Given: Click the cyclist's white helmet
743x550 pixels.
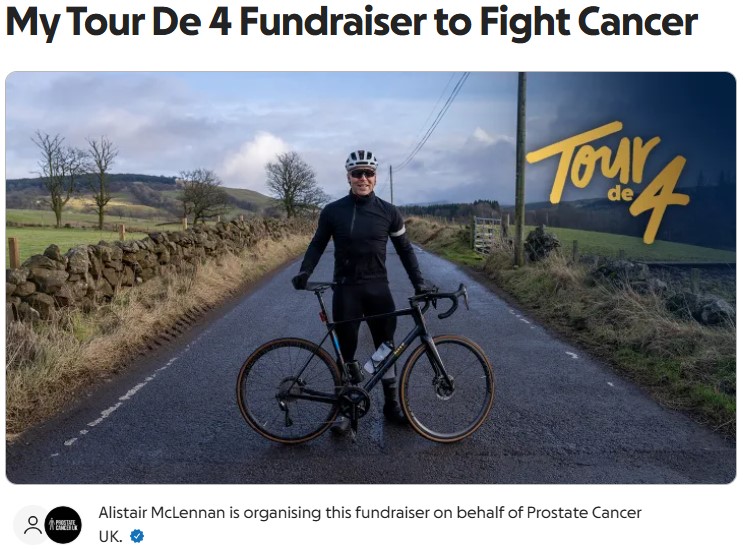Looking at the screenshot, I should click(x=361, y=160).
